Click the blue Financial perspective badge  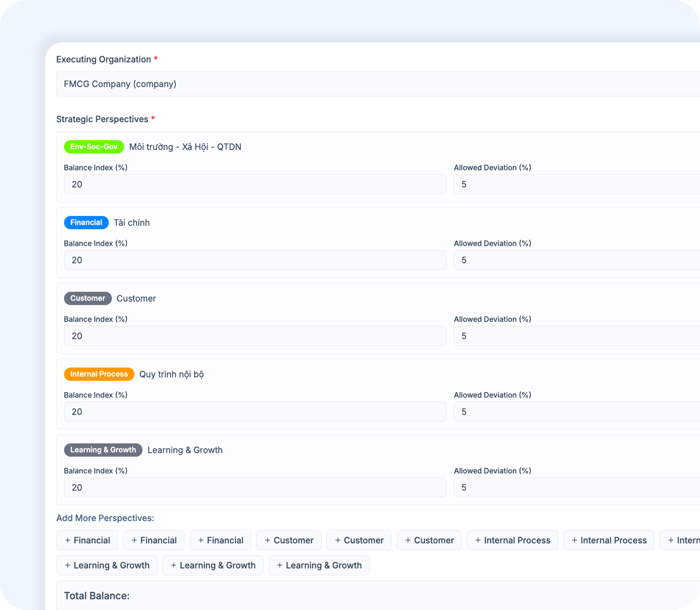(86, 223)
